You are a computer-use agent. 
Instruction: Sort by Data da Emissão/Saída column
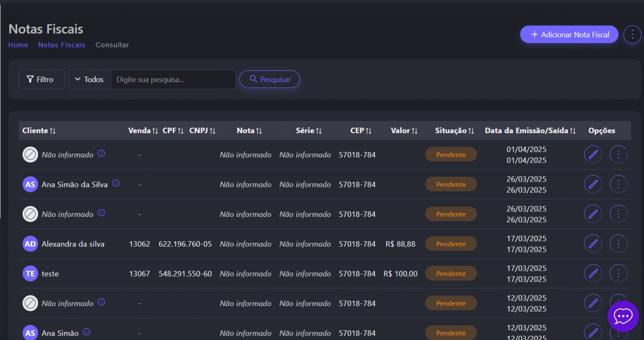[530, 131]
